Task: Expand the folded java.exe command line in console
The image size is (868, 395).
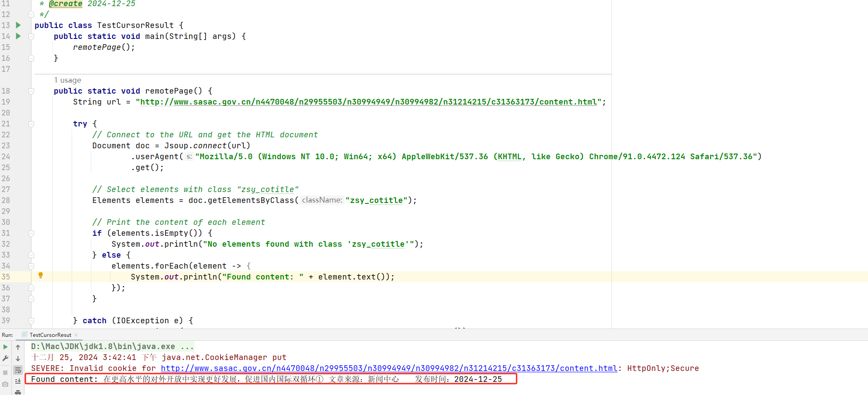Action: tap(187, 346)
